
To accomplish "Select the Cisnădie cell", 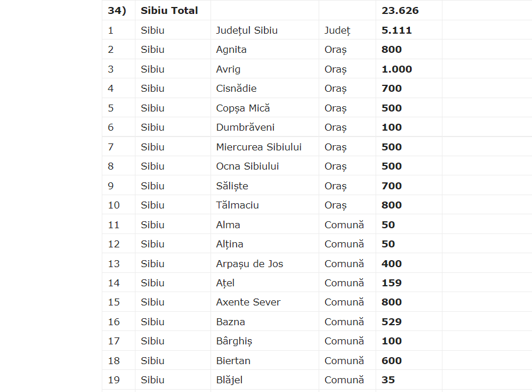I will [236, 88].
